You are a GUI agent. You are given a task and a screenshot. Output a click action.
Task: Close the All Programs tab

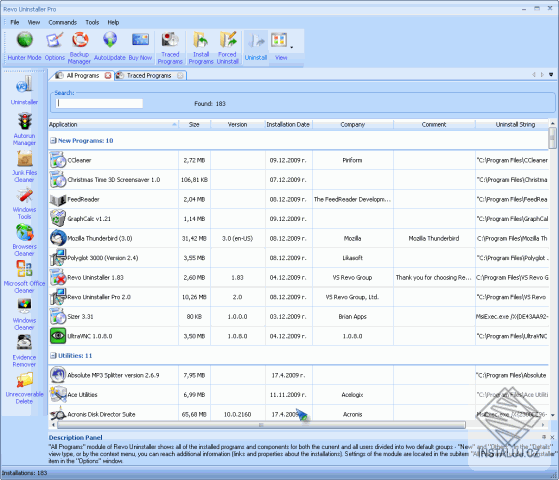(108, 76)
